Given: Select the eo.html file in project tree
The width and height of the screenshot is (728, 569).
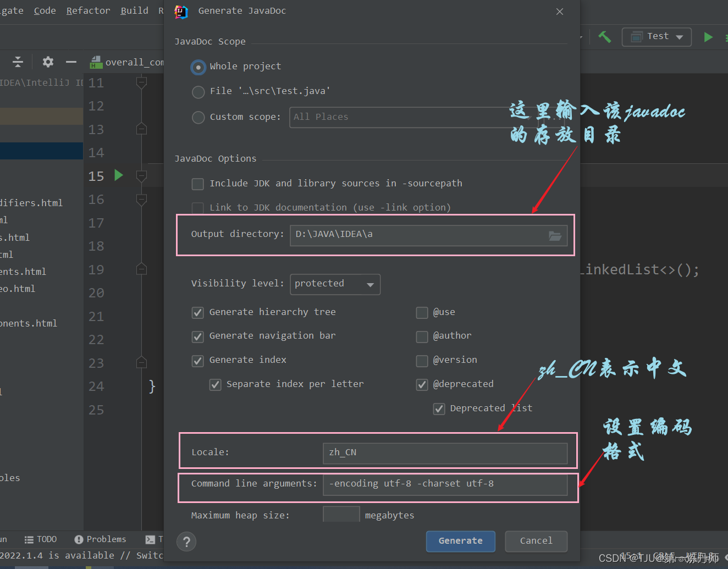Looking at the screenshot, I should 18,289.
